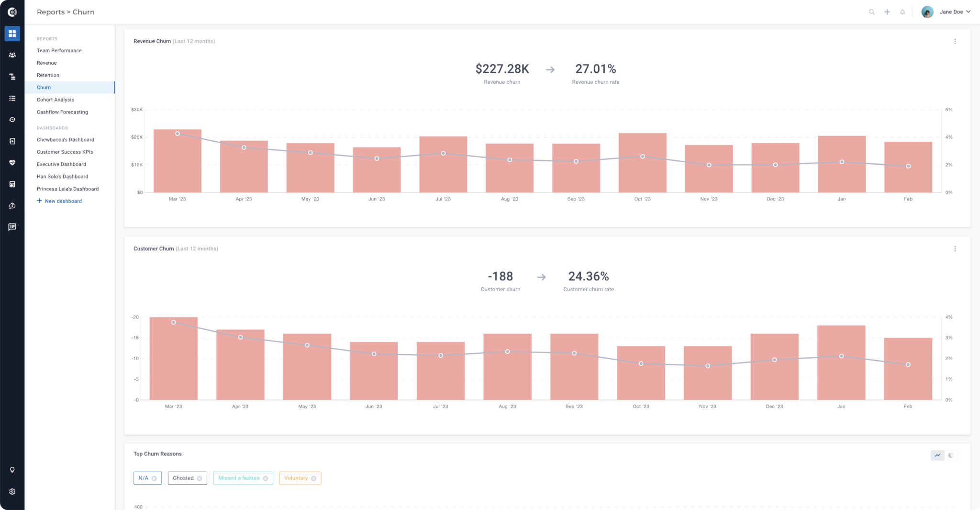
Task: Switch to the Cohort Analysis report
Action: [55, 100]
